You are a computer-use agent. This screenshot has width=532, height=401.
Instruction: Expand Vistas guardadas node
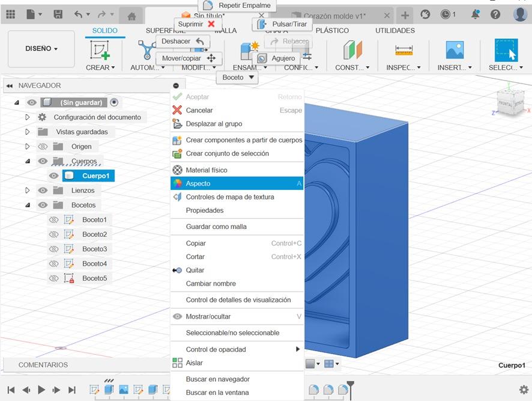(x=28, y=132)
